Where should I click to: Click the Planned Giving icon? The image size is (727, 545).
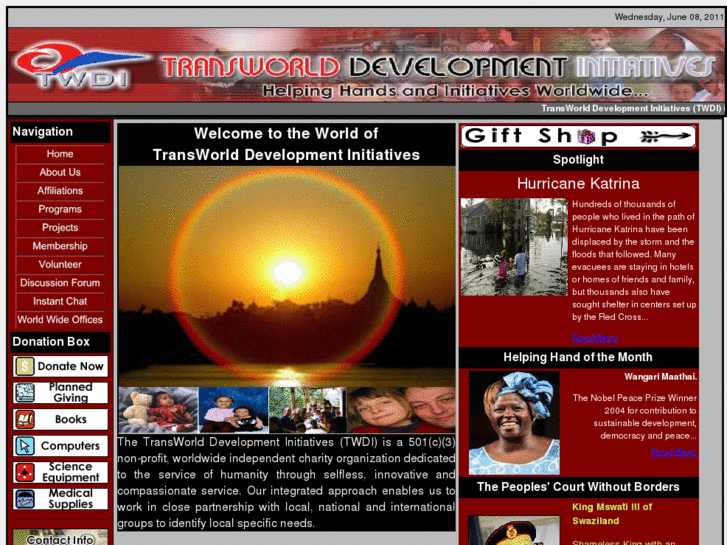[25, 392]
